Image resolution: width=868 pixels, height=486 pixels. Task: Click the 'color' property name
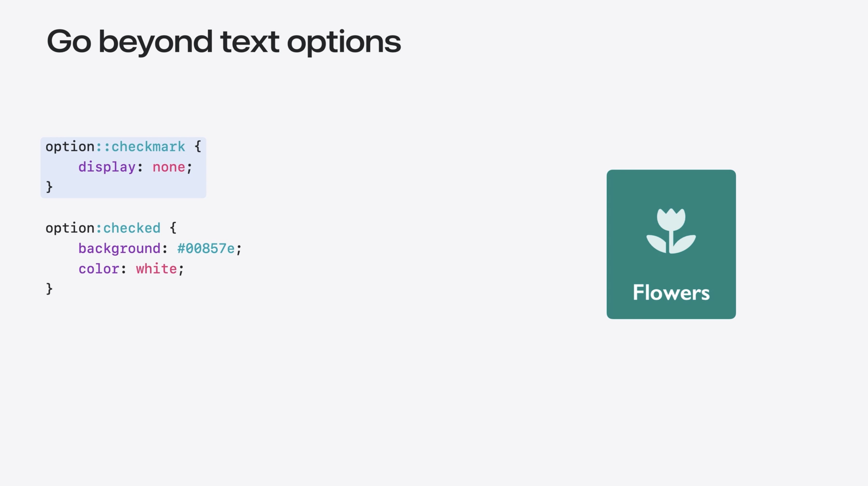pos(99,269)
